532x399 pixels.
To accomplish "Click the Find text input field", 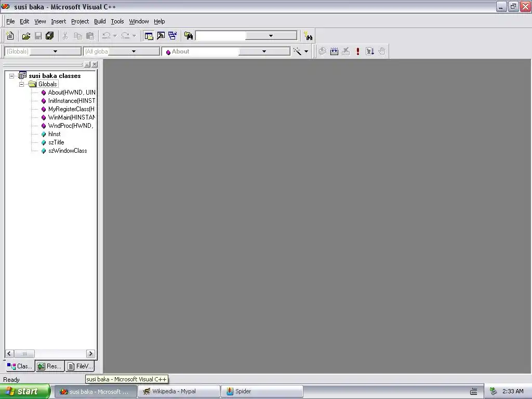I will [221, 36].
